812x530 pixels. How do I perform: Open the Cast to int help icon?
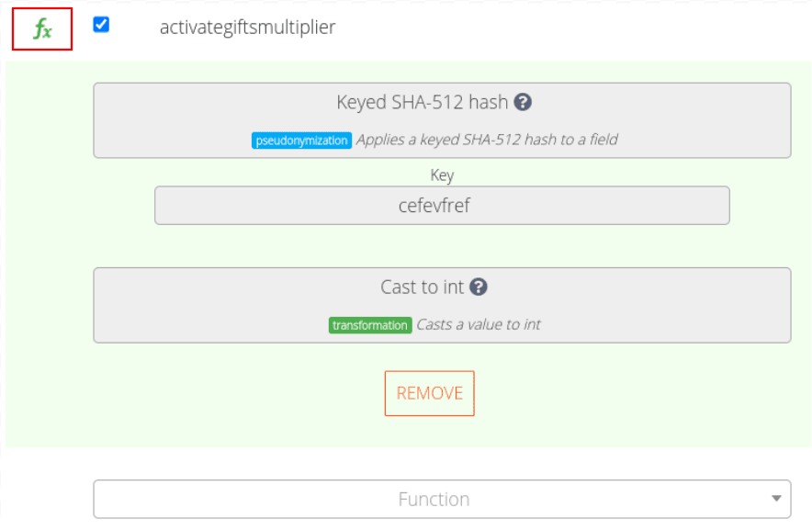point(478,287)
